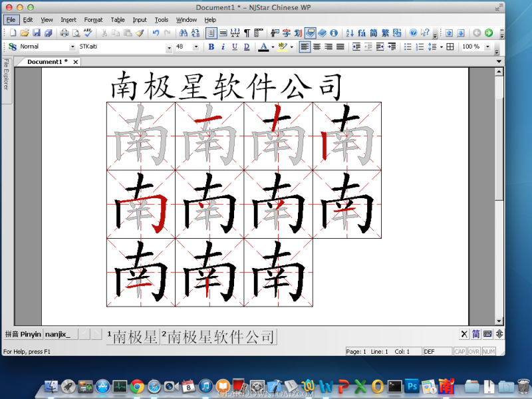Open the 100 % zoom dropdown
This screenshot has width=532, height=399.
coord(487,47)
